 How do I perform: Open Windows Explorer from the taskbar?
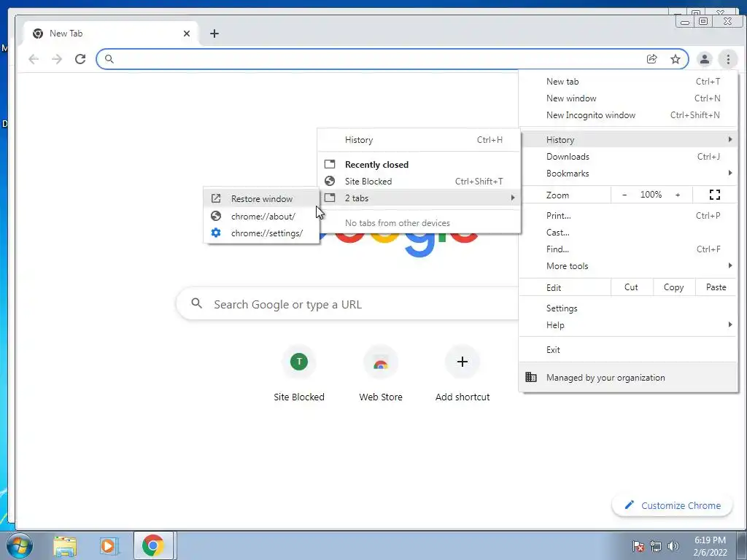tap(65, 545)
